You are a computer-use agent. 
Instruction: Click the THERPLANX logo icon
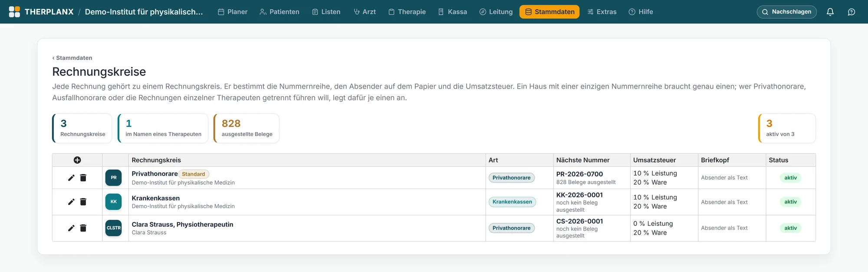coord(14,12)
